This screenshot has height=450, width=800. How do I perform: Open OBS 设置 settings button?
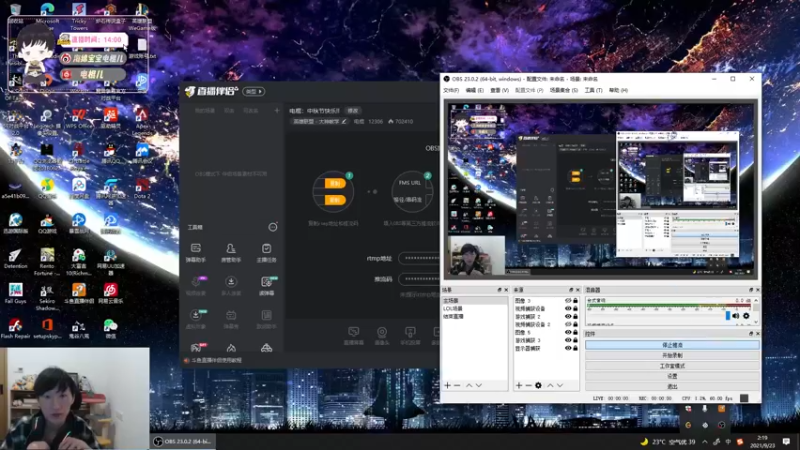pyautogui.click(x=672, y=376)
